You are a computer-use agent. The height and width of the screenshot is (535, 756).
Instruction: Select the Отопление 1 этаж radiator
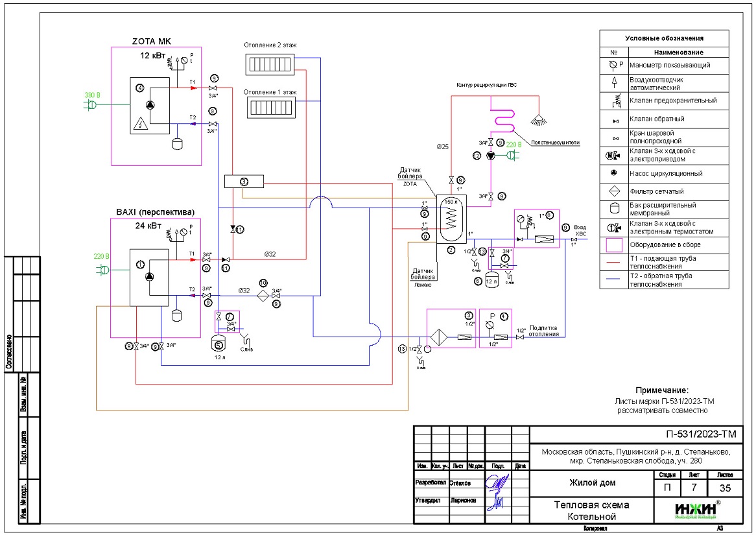(x=270, y=109)
